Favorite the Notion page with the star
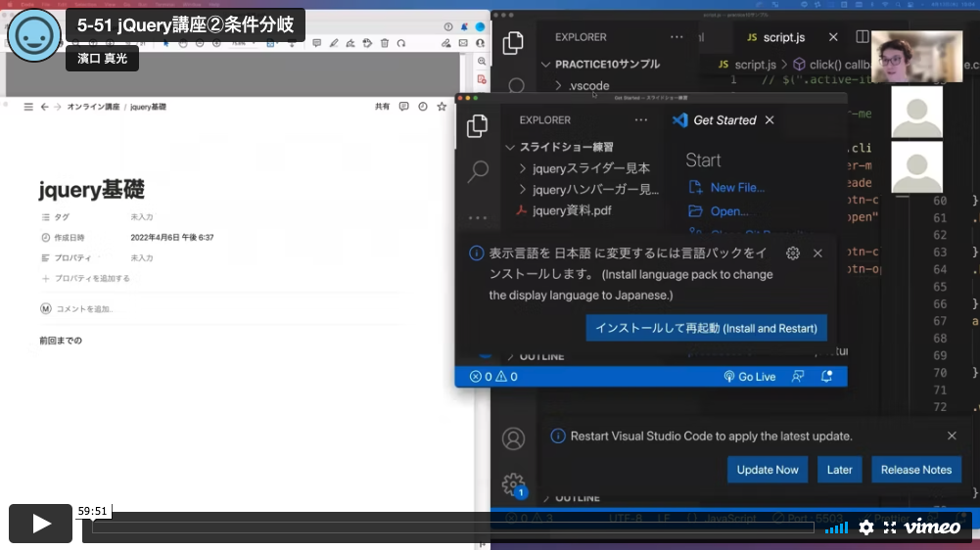 442,107
